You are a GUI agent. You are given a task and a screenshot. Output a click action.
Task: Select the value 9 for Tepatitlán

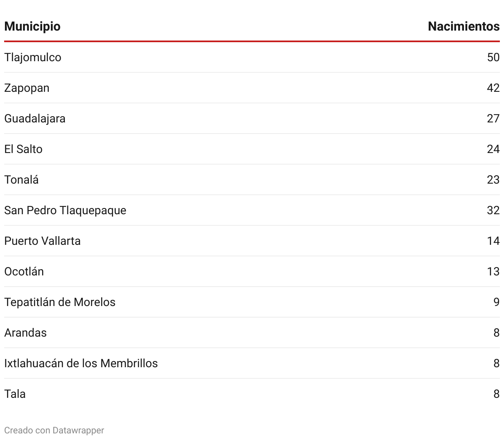497,302
